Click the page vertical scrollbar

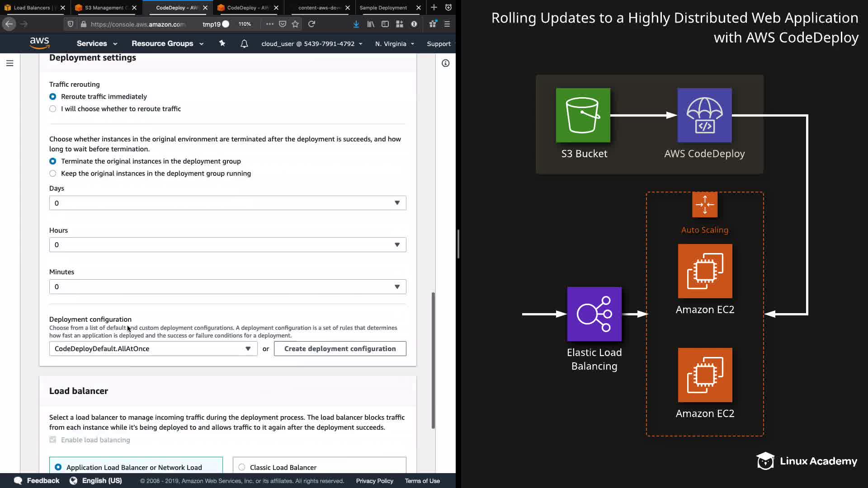coord(433,360)
